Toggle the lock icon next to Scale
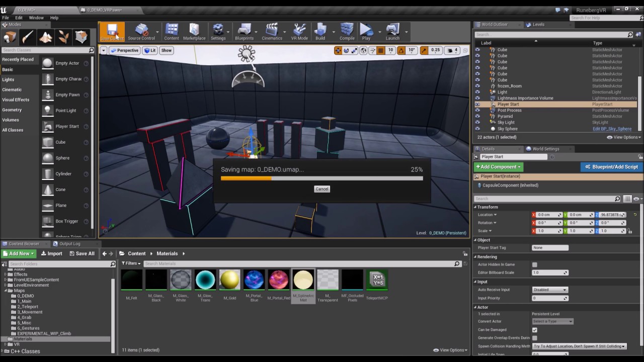644x362 pixels. pos(630,231)
